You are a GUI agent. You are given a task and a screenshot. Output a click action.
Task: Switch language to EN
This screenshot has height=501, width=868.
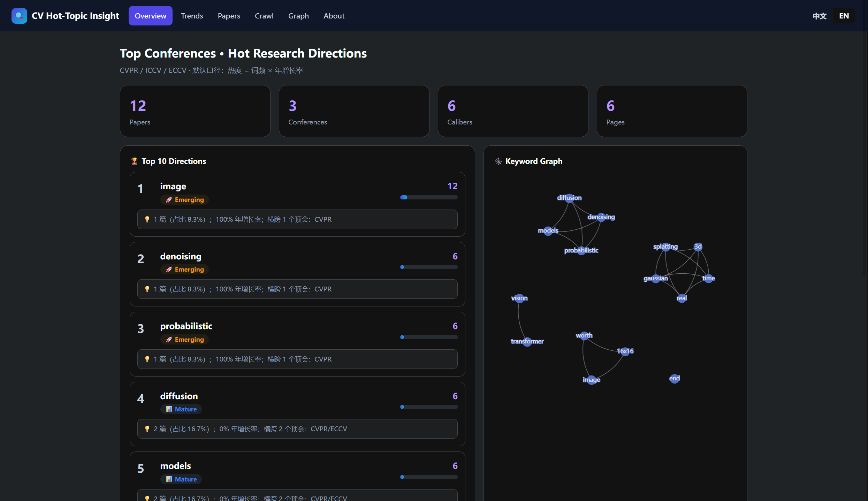844,16
